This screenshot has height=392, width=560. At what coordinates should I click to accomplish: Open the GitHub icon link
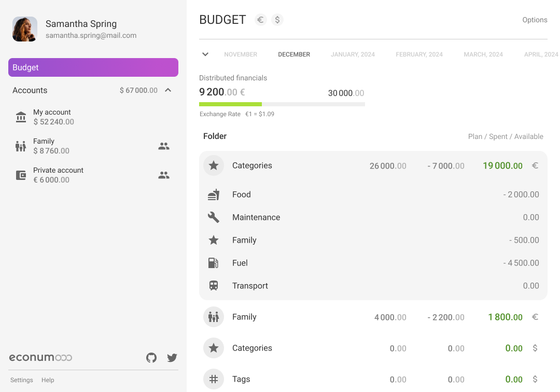pos(151,358)
